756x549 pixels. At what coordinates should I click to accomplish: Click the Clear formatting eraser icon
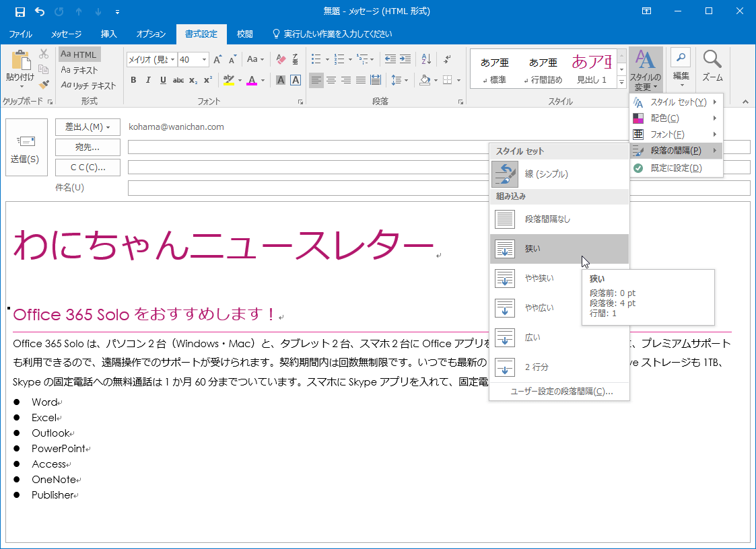(x=281, y=59)
